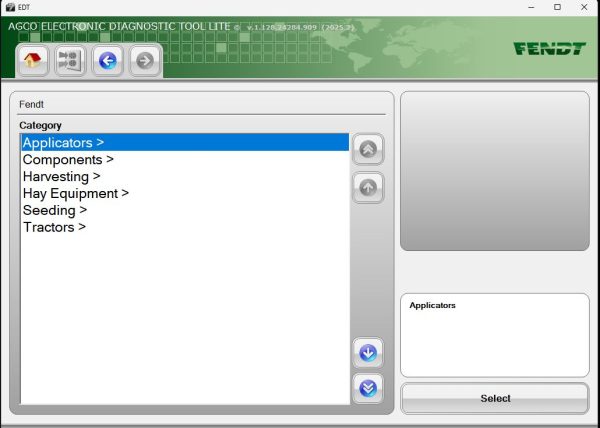Click the grey forward arrow button

[x=145, y=60]
